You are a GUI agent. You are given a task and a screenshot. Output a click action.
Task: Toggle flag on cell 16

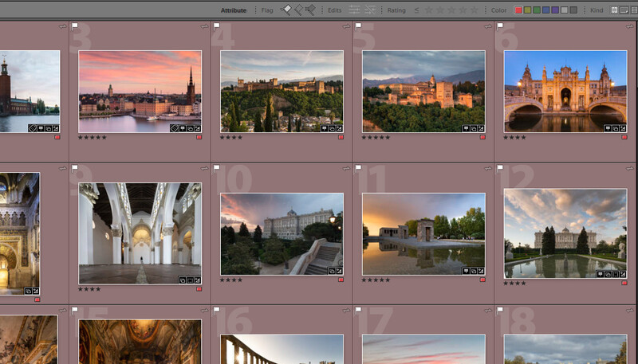(216, 311)
